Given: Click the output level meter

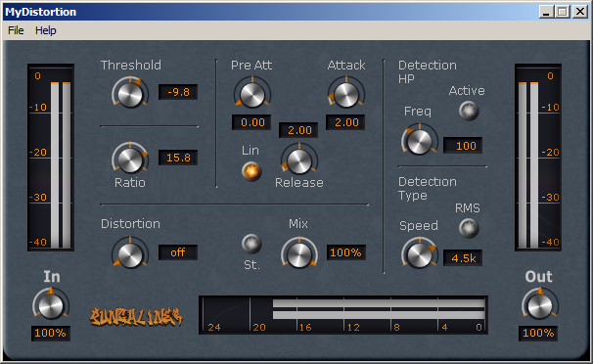Looking at the screenshot, I should click(x=538, y=158).
